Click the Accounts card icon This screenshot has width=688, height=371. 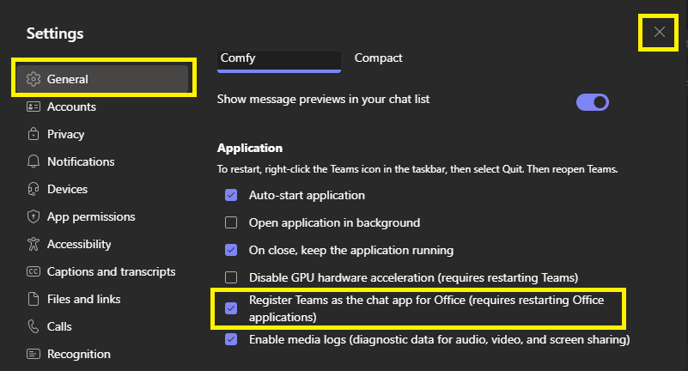tap(33, 107)
